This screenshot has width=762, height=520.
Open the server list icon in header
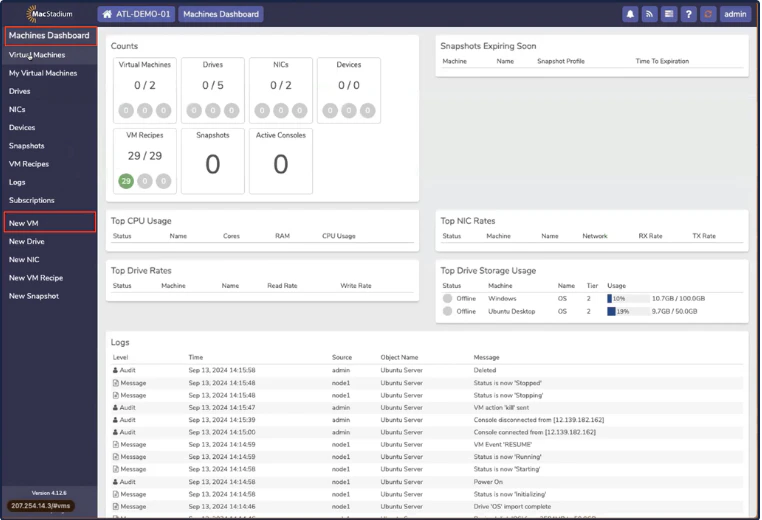point(667,14)
